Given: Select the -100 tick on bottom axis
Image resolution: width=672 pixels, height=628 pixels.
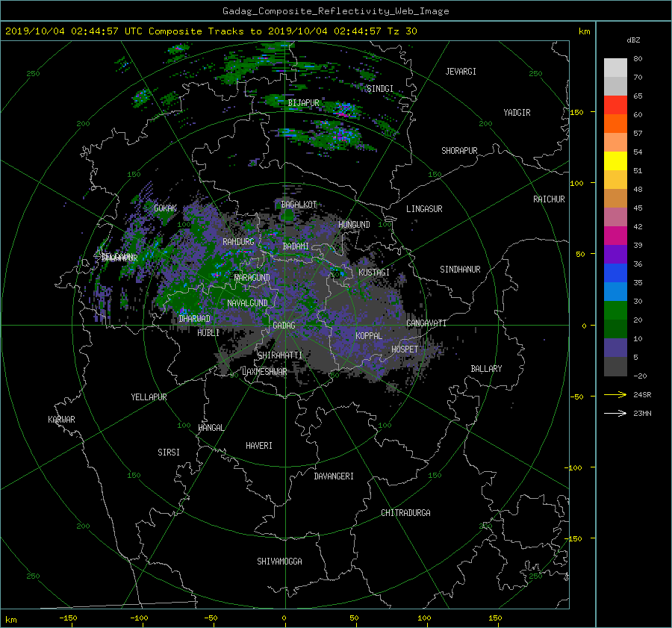Looking at the screenshot, I should coord(139,618).
